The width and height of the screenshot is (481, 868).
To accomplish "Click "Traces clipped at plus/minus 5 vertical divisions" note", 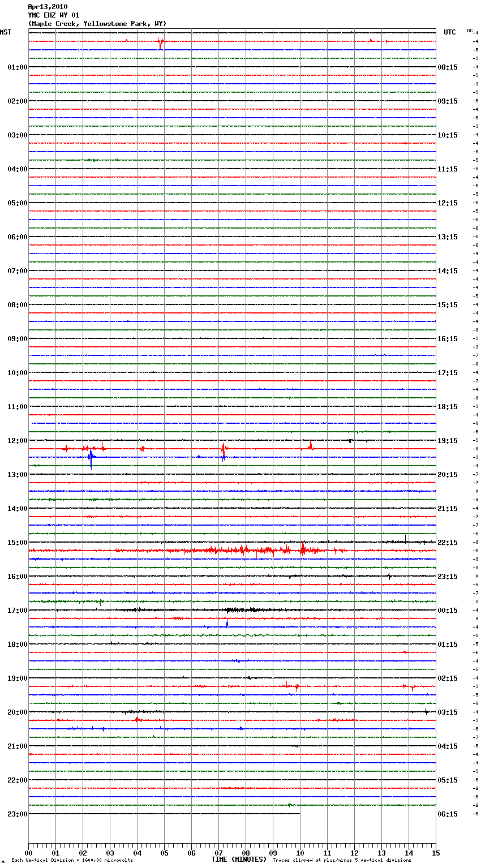I will tap(342, 861).
